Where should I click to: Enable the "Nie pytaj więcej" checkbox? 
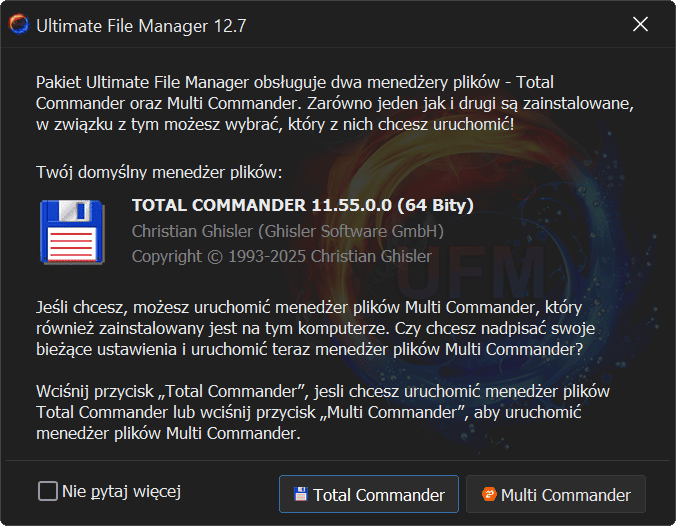(x=48, y=491)
